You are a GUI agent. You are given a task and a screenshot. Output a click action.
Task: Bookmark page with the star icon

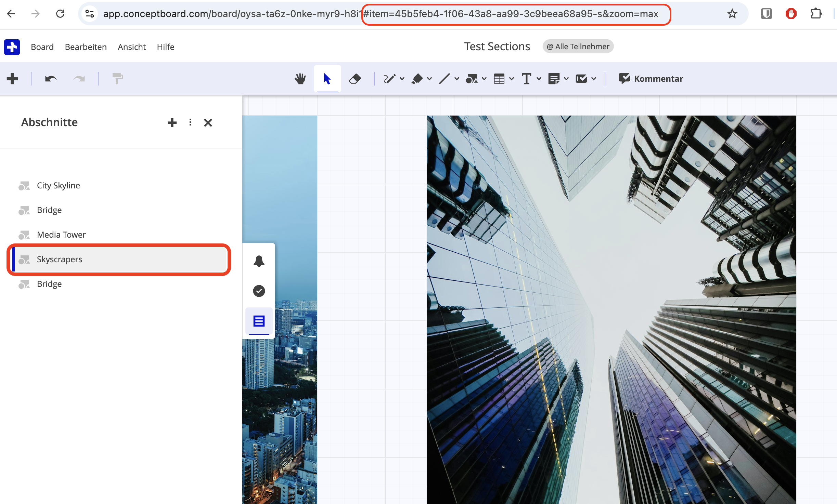click(x=732, y=14)
